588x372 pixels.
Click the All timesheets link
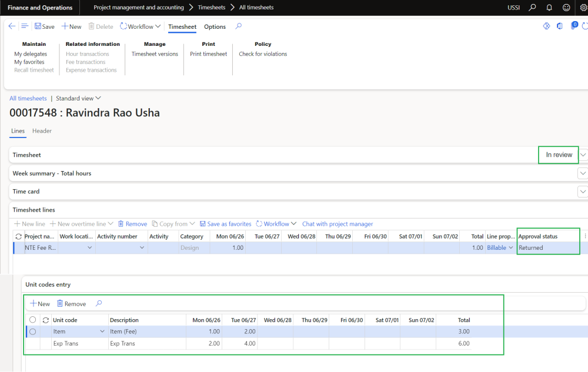click(28, 98)
